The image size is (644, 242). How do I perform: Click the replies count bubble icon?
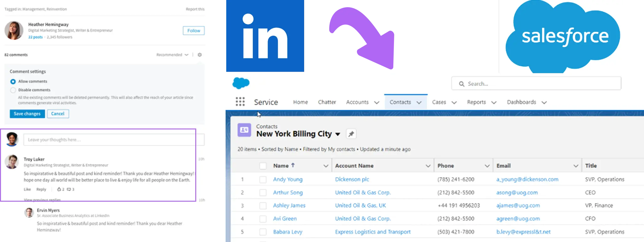coord(69,189)
